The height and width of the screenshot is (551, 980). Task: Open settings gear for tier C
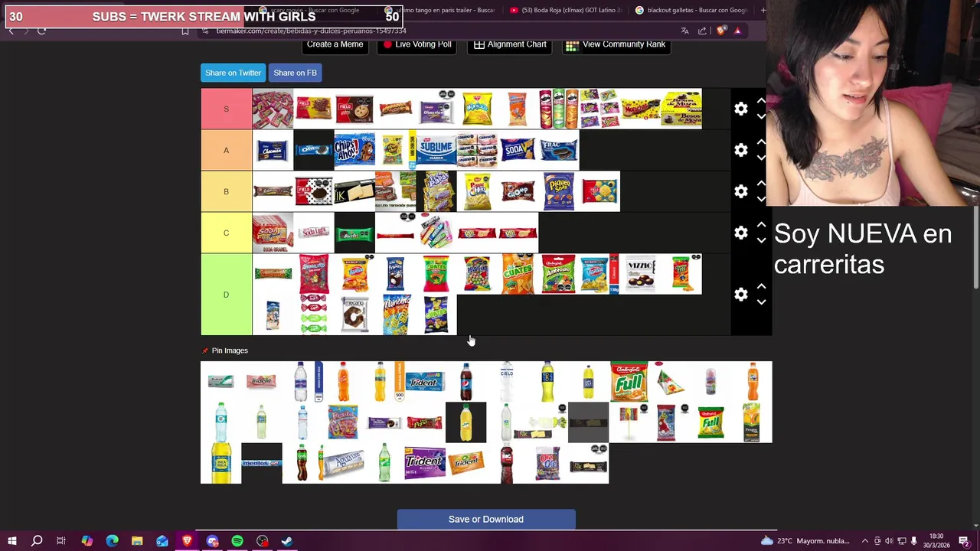[x=740, y=233]
